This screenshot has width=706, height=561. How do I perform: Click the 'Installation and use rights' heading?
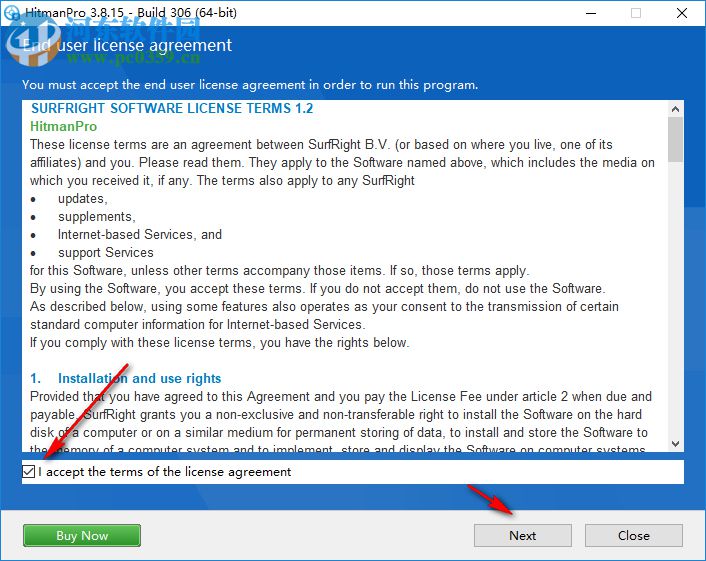(139, 378)
